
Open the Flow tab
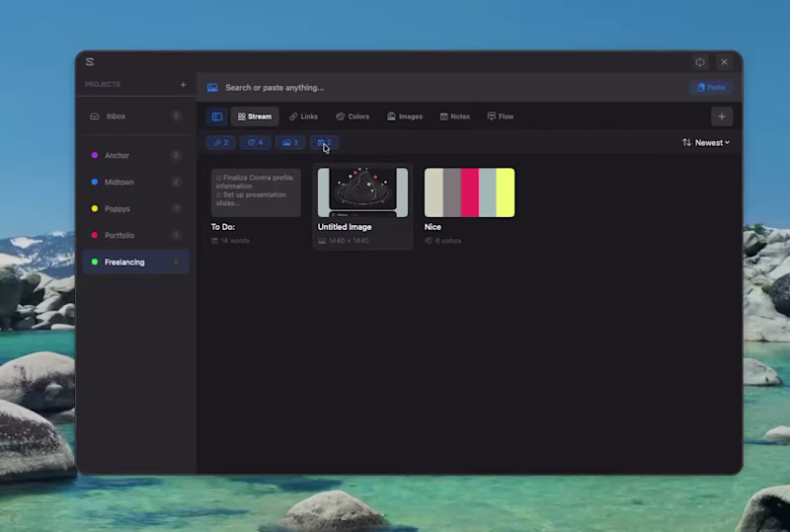point(501,116)
